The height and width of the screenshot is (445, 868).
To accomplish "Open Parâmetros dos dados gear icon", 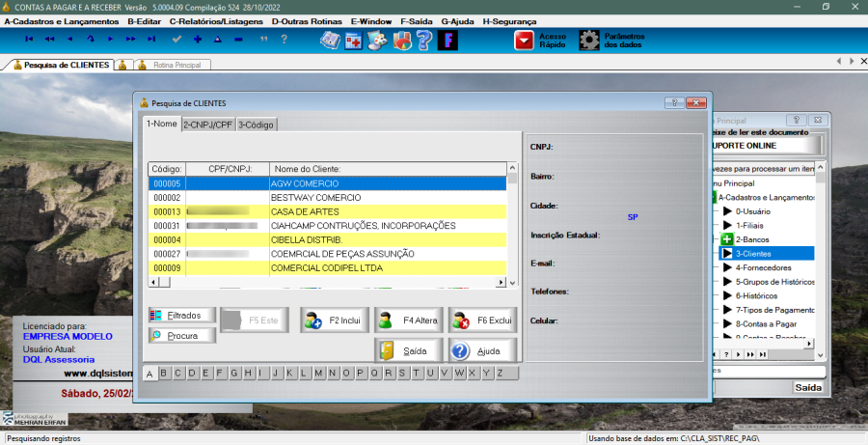I will (x=589, y=41).
